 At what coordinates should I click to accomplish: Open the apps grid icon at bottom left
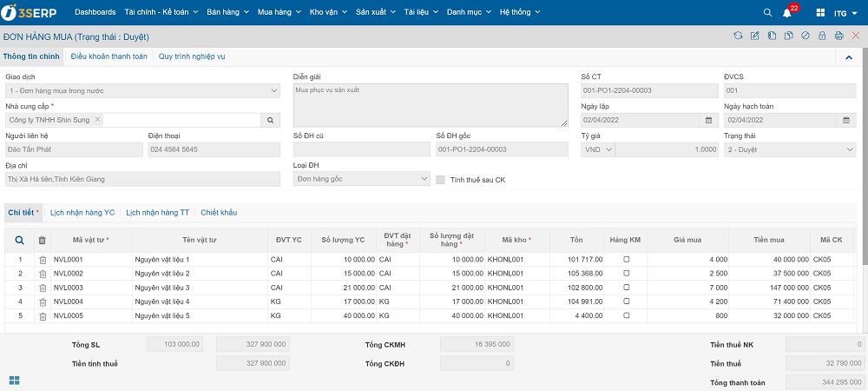coord(15,380)
